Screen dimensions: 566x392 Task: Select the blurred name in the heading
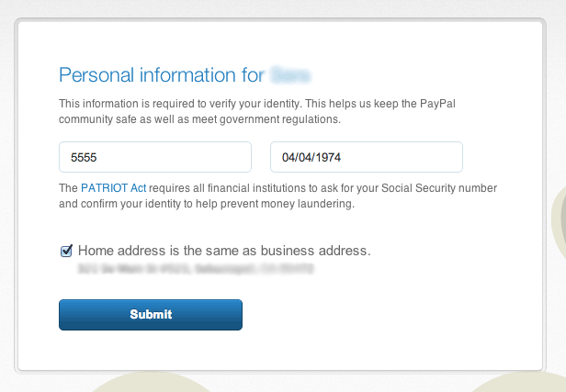(290, 75)
